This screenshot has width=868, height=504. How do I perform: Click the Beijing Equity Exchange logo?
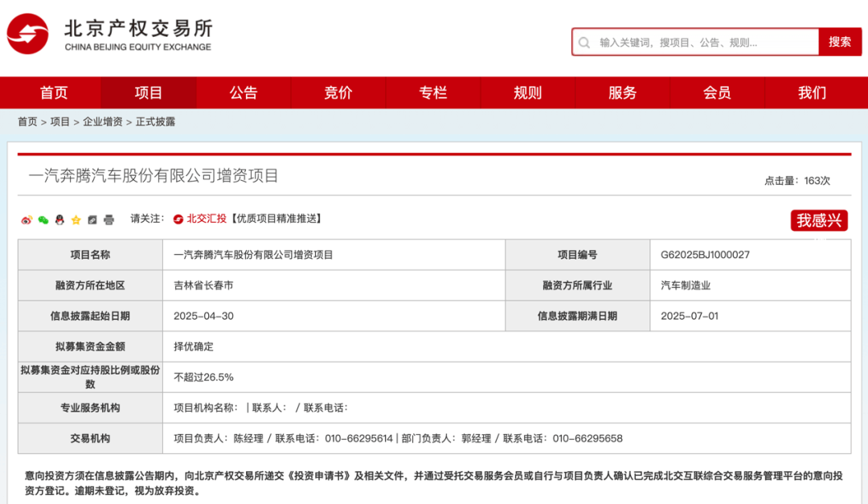coord(109,34)
